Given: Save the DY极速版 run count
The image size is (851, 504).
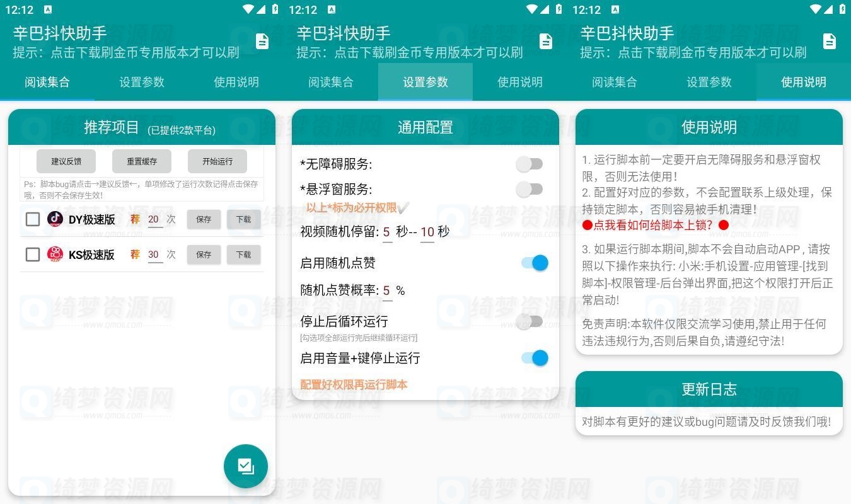Looking at the screenshot, I should (x=204, y=219).
